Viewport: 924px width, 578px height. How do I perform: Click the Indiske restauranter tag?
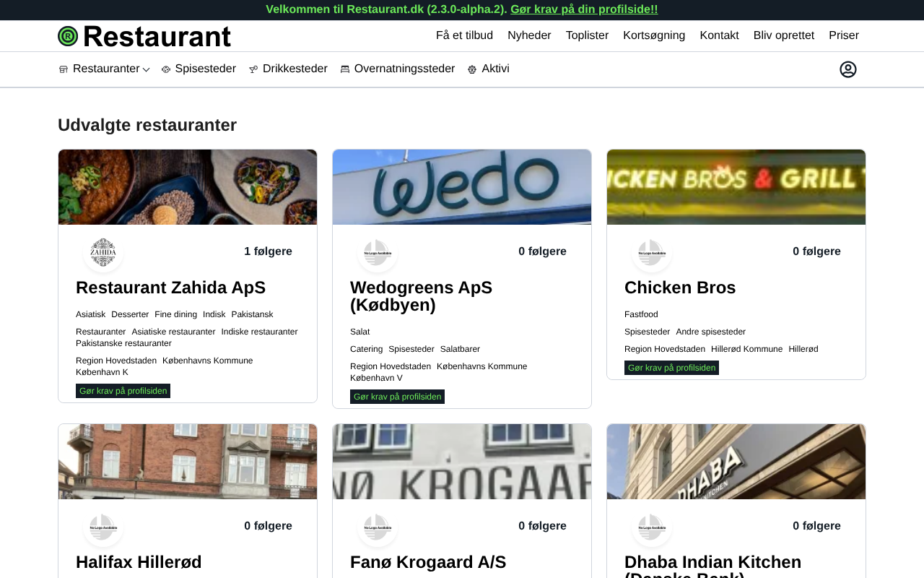(259, 332)
